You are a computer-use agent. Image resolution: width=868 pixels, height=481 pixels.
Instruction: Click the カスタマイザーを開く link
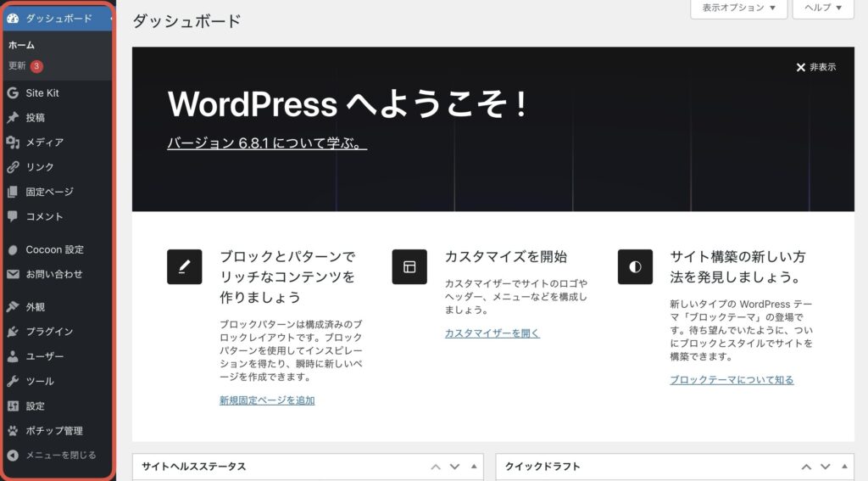click(492, 333)
